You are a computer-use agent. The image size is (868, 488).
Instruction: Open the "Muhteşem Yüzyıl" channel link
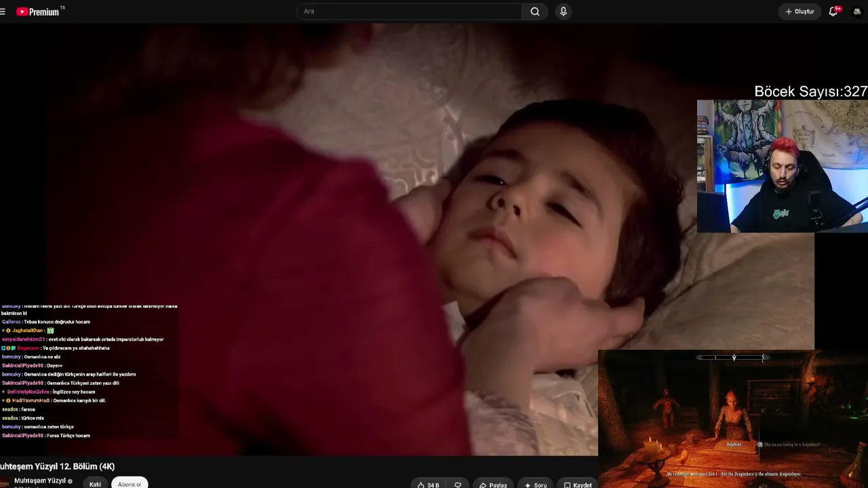(x=39, y=481)
